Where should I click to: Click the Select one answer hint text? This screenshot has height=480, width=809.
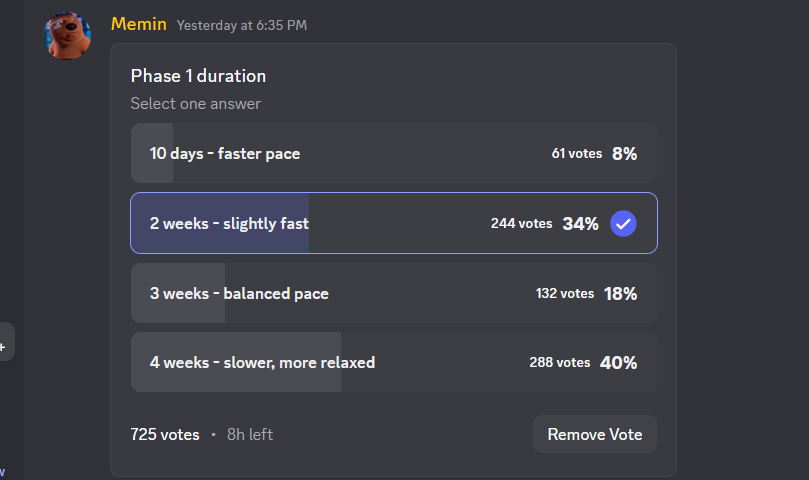point(196,104)
